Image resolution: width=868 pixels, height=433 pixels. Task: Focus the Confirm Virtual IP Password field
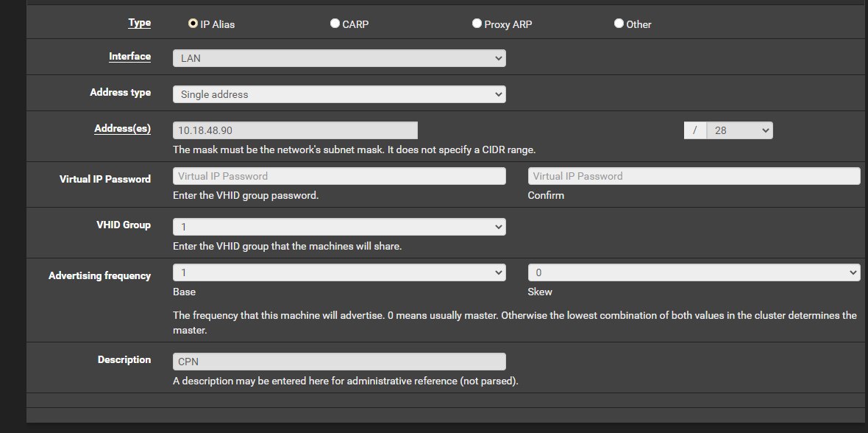[694, 176]
